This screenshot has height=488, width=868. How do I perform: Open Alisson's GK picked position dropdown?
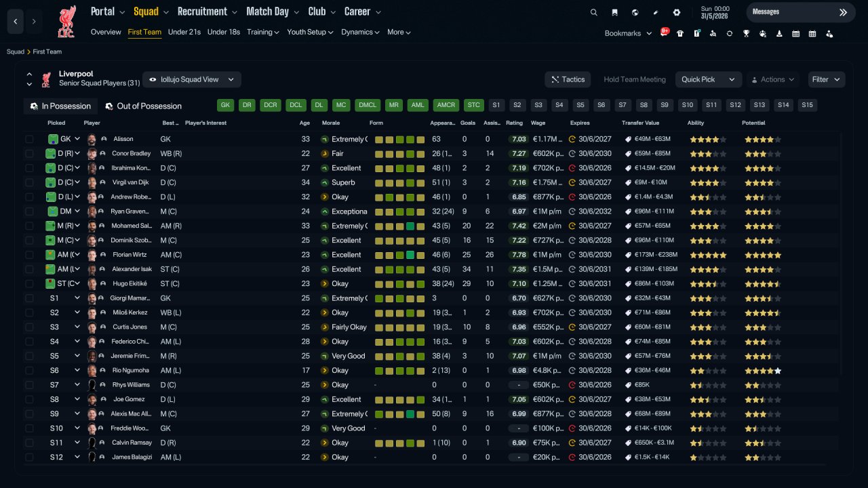77,139
